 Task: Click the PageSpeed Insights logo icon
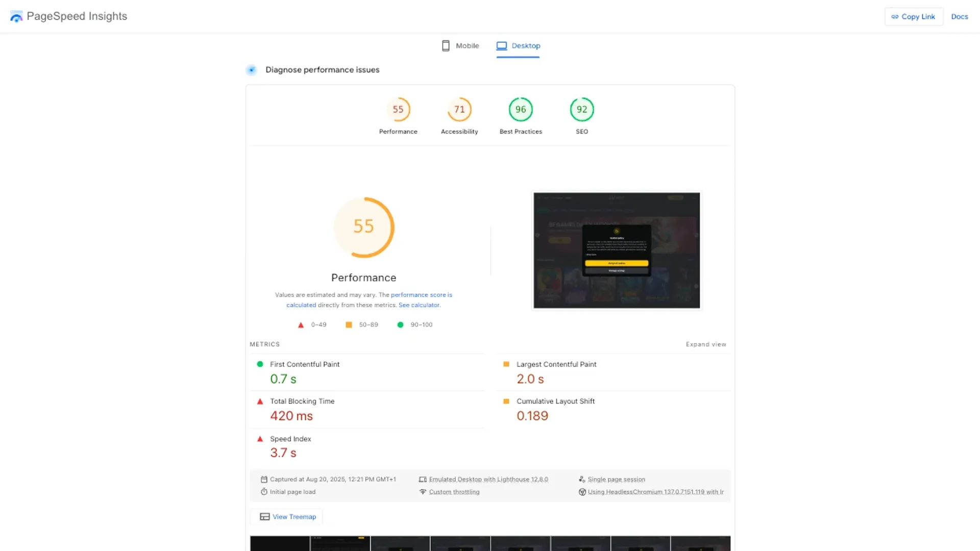point(16,16)
